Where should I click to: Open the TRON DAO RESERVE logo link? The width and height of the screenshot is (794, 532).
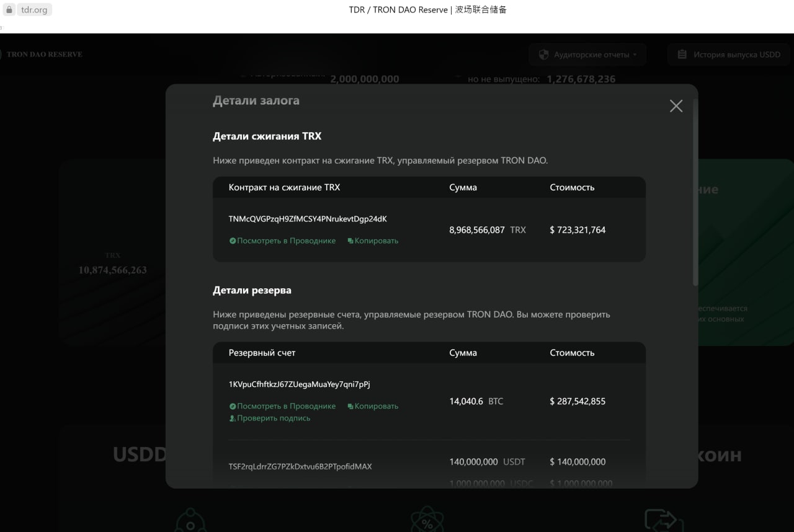tap(42, 55)
